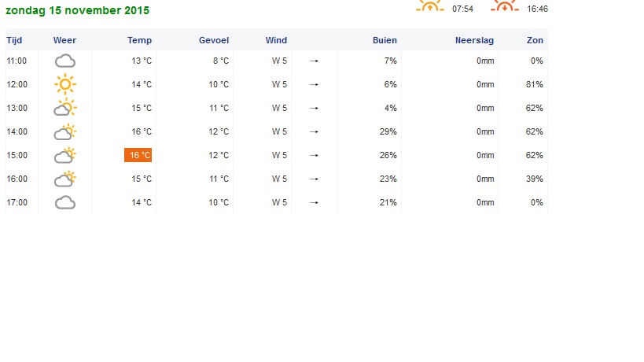The width and height of the screenshot is (644, 362).
Task: Click the Temp column header
Action: coord(140,40)
